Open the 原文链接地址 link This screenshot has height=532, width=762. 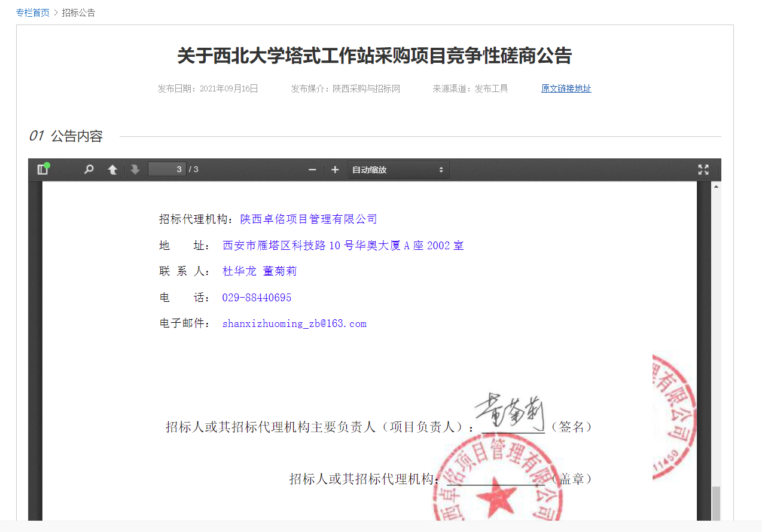coord(566,88)
